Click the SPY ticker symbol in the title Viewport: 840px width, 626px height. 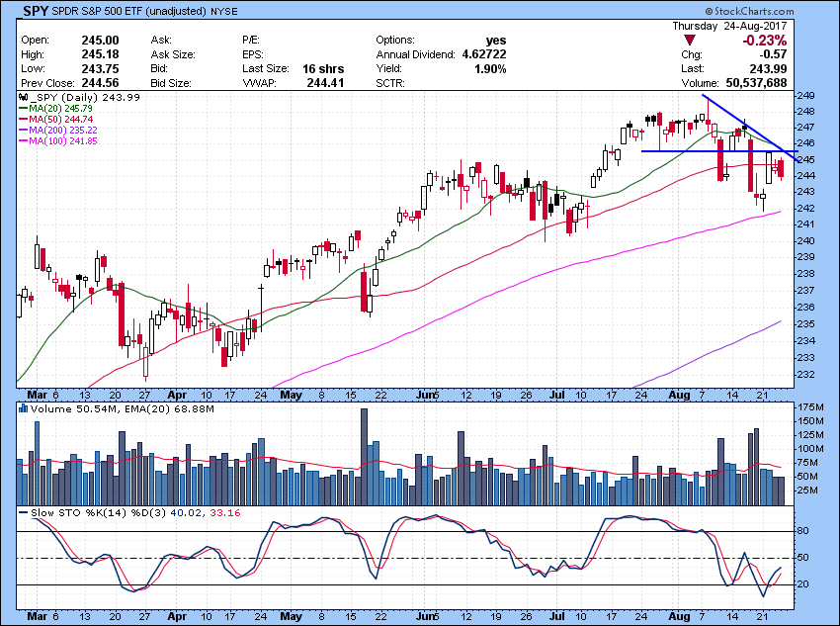point(37,11)
